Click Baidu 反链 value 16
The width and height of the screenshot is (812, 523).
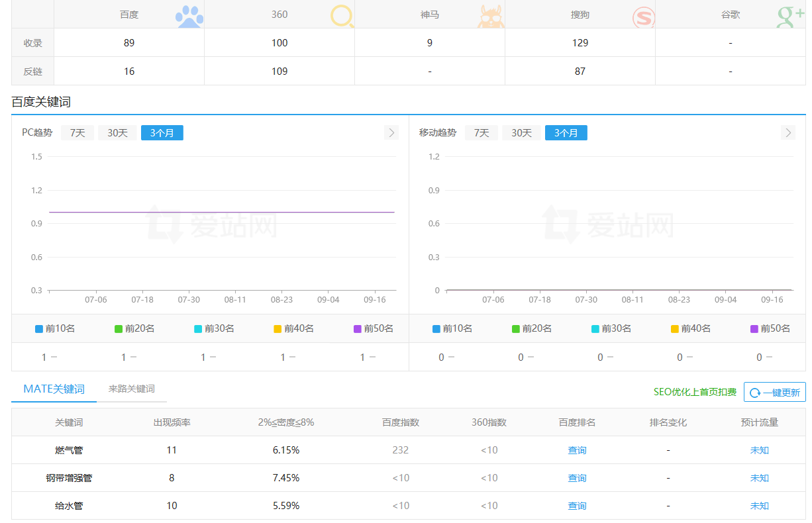pyautogui.click(x=129, y=71)
